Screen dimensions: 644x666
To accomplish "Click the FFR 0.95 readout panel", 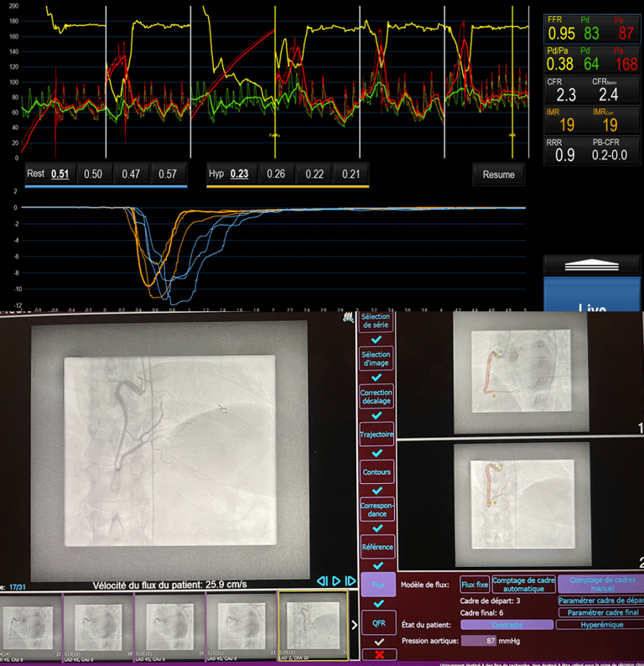I will (x=592, y=29).
